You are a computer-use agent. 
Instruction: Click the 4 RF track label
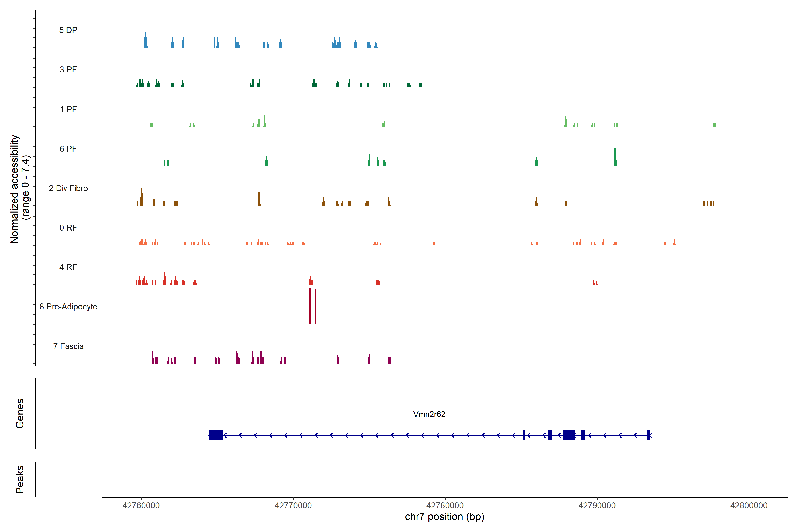(x=68, y=267)
